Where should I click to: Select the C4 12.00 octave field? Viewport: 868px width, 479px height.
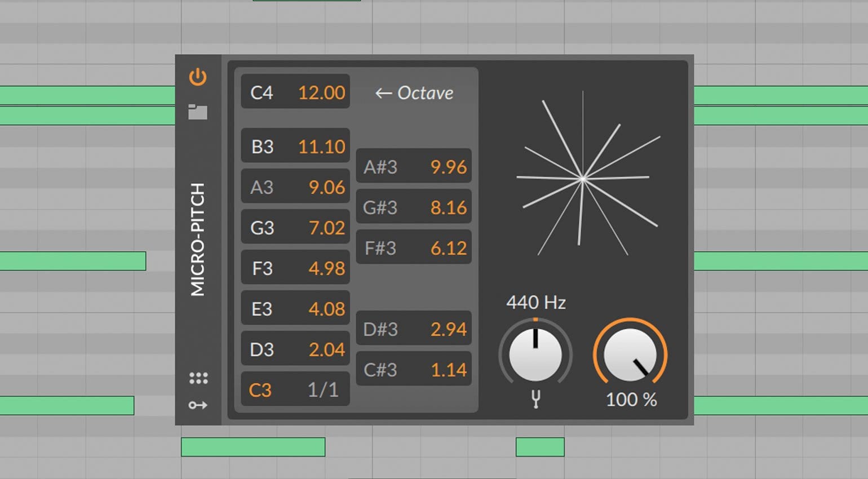295,92
